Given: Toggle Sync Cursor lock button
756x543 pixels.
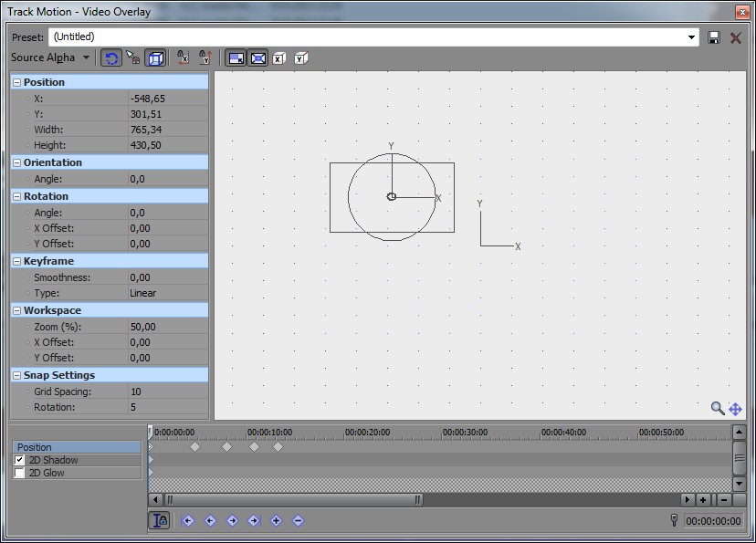Looking at the screenshot, I should click(x=160, y=520).
